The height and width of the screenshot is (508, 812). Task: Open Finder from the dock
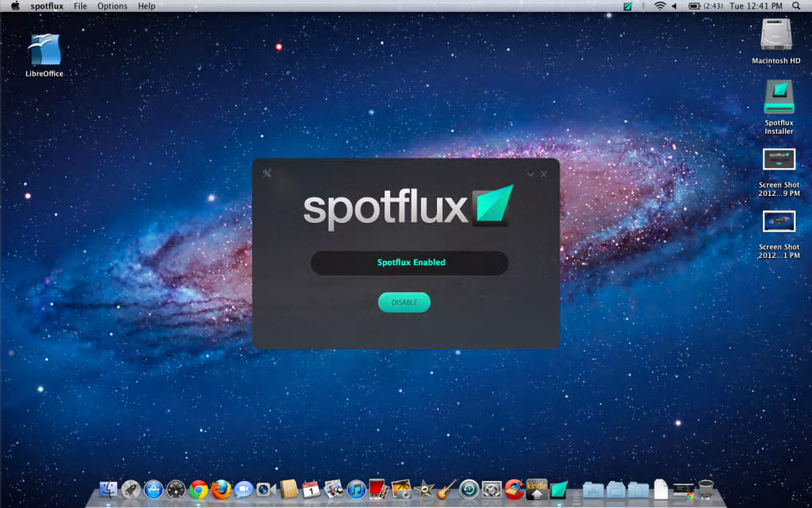[108, 490]
